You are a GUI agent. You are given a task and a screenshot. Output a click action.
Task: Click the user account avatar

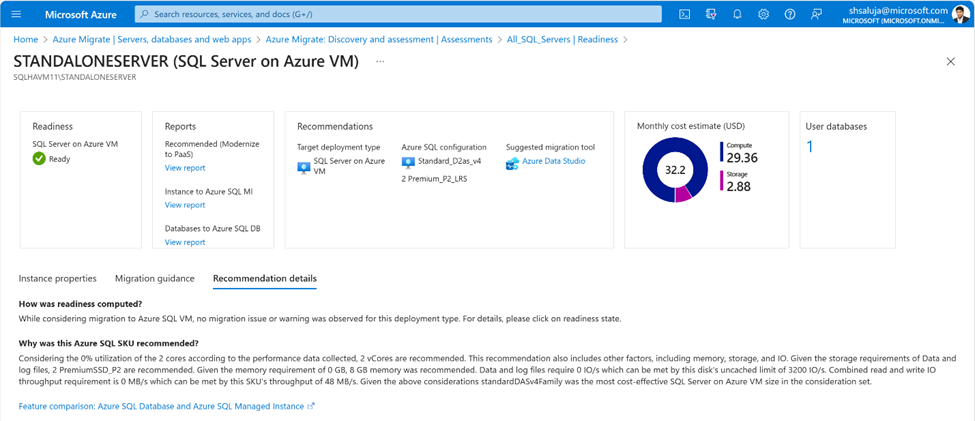tap(961, 14)
